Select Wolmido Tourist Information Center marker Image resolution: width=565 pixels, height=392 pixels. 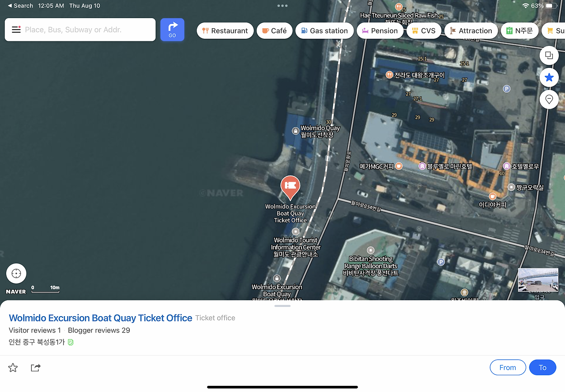[296, 231]
